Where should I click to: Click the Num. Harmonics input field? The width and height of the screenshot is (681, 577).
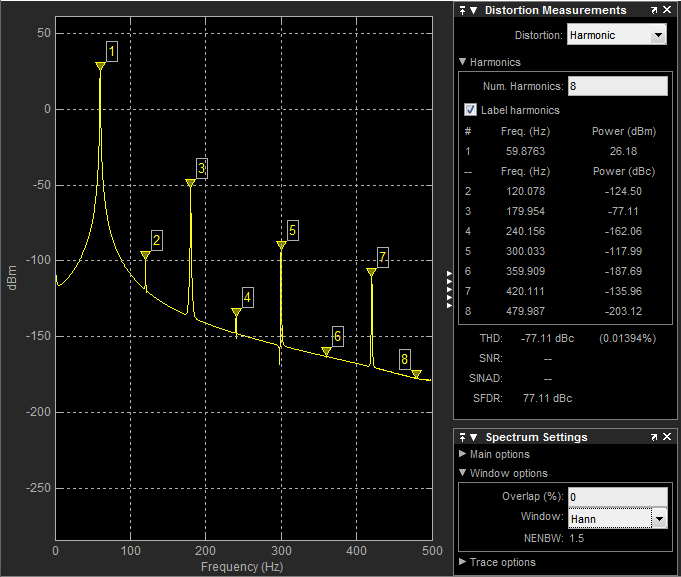tap(616, 86)
